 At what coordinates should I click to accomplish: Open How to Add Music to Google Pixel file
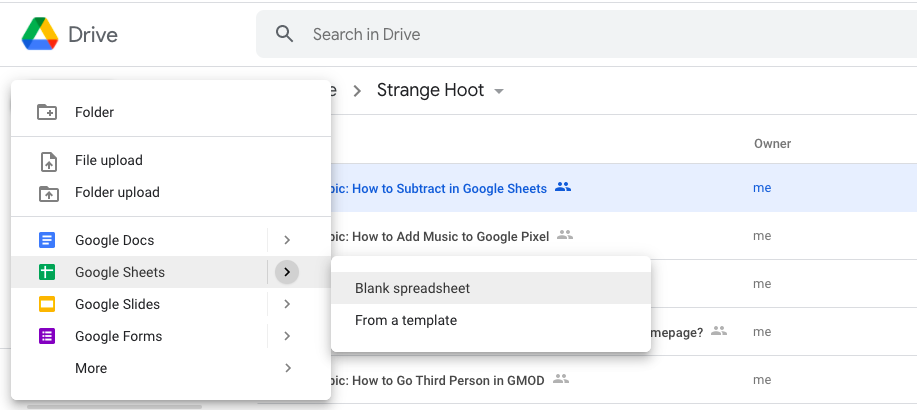click(440, 236)
